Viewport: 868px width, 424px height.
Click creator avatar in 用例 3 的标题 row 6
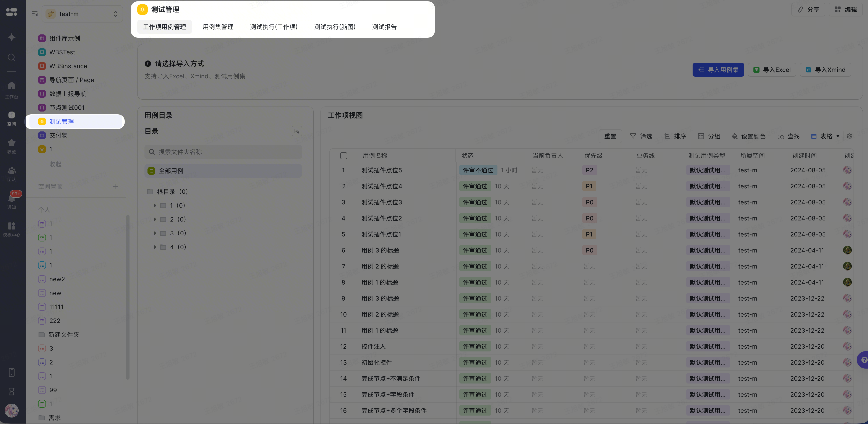847,250
